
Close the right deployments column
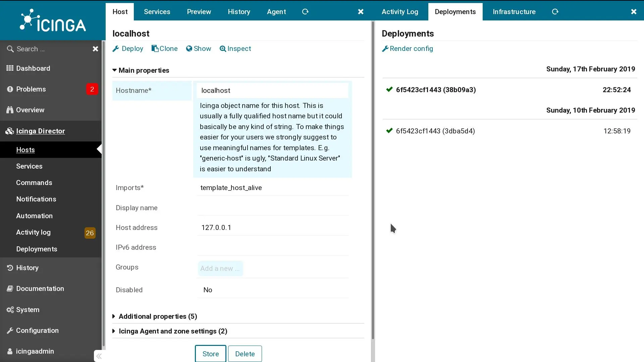[634, 12]
